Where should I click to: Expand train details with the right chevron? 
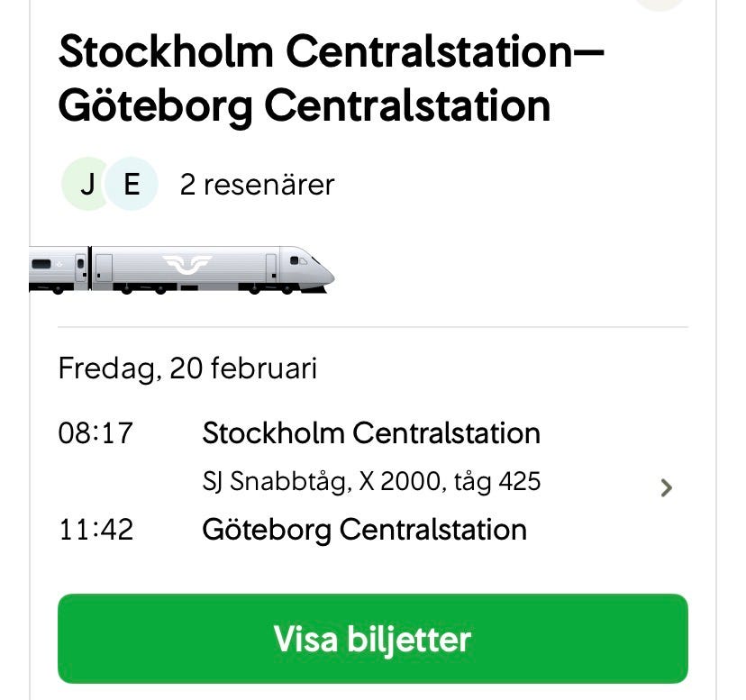(666, 488)
